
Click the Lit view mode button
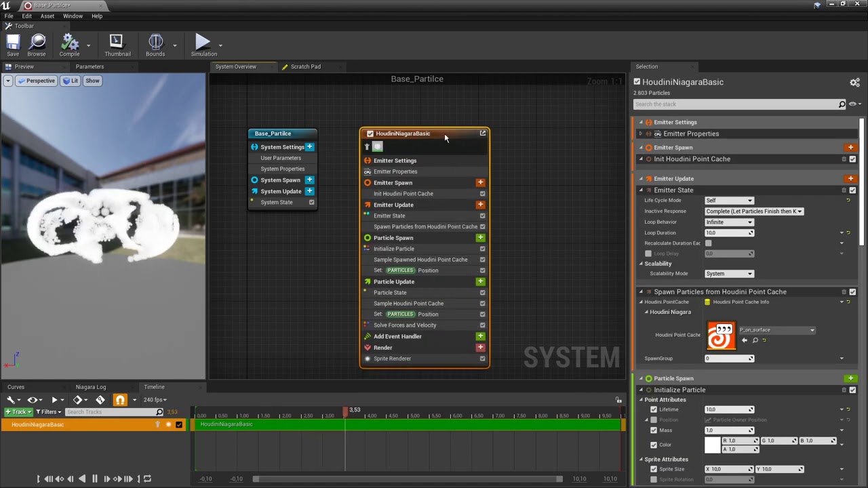[71, 81]
